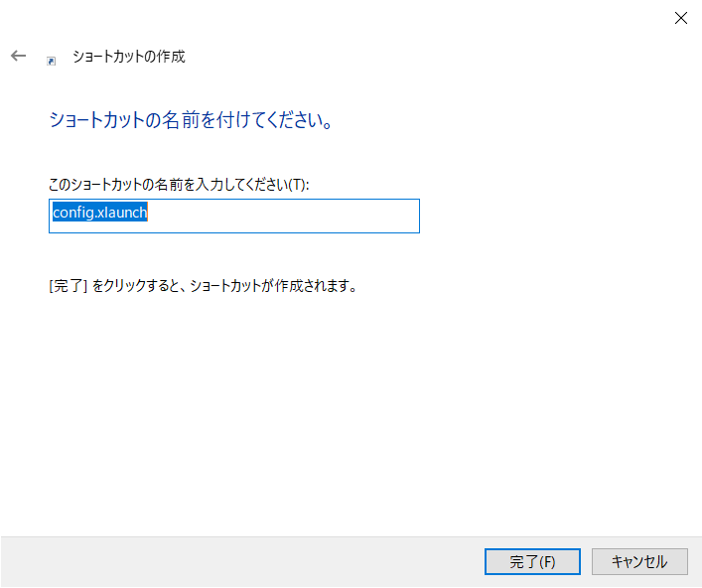The width and height of the screenshot is (702, 588).
Task: Close the shortcut creation dialog
Action: pos(681,18)
